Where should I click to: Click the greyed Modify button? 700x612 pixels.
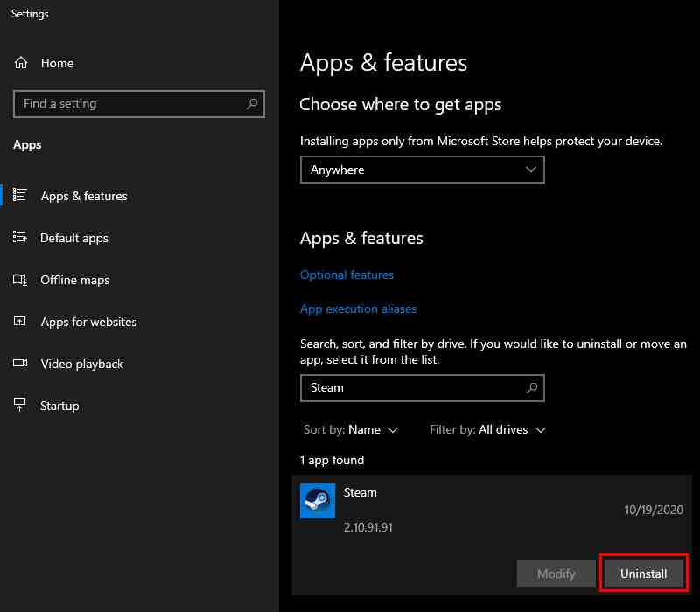click(556, 574)
